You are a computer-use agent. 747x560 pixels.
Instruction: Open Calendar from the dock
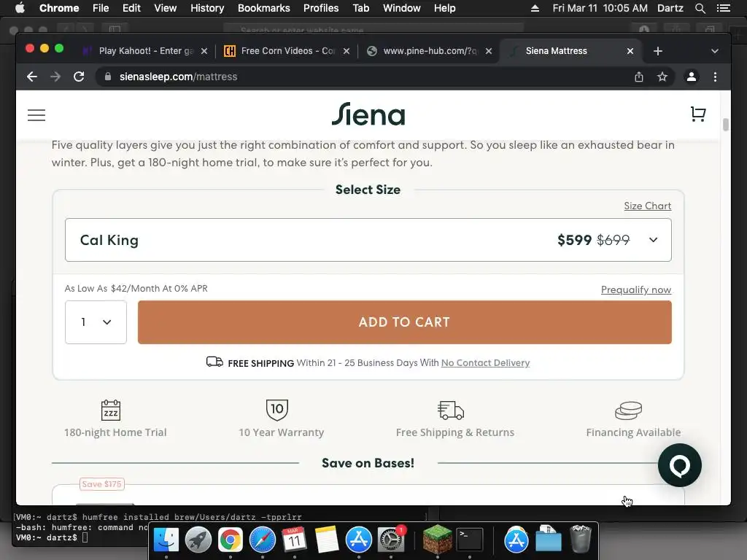click(x=295, y=540)
